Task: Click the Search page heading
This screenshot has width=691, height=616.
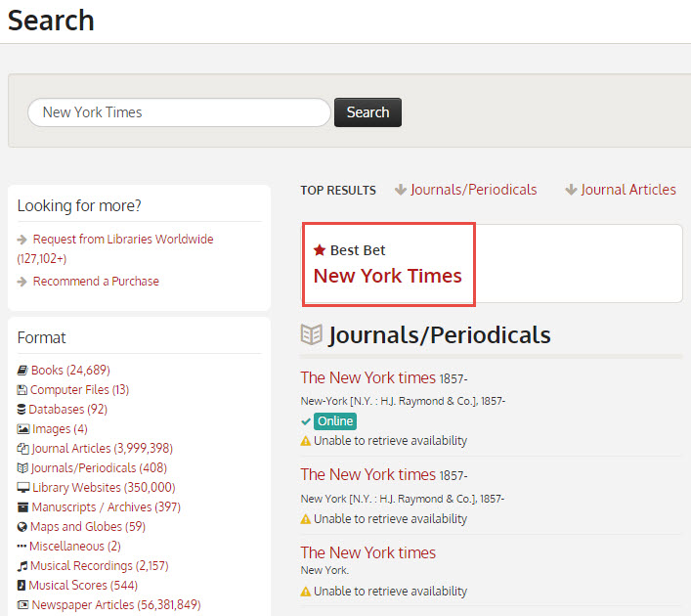Action: tap(51, 21)
